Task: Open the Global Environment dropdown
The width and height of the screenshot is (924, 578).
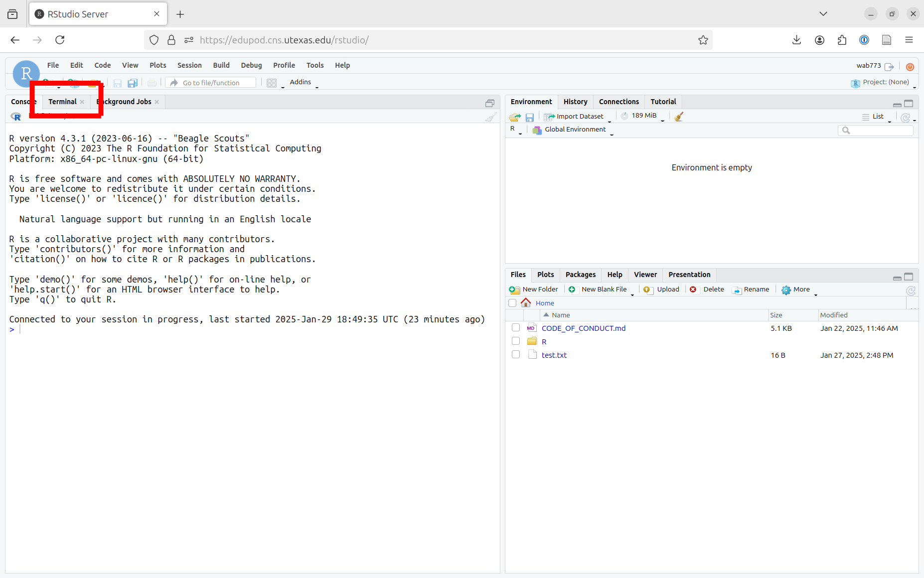Action: pos(573,130)
